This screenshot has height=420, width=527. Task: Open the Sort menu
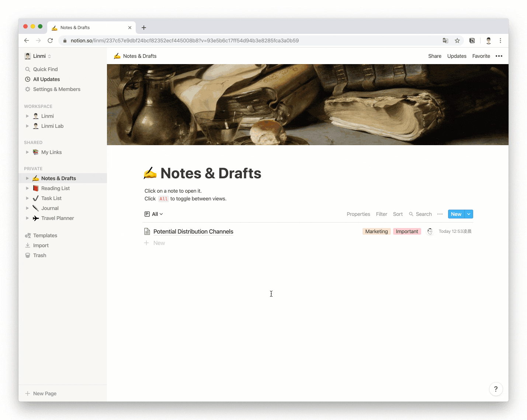point(398,214)
